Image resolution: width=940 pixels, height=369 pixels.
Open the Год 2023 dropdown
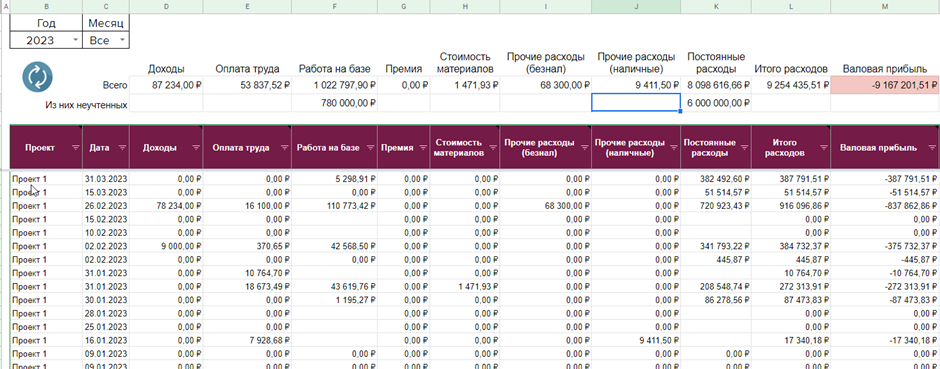pos(75,40)
